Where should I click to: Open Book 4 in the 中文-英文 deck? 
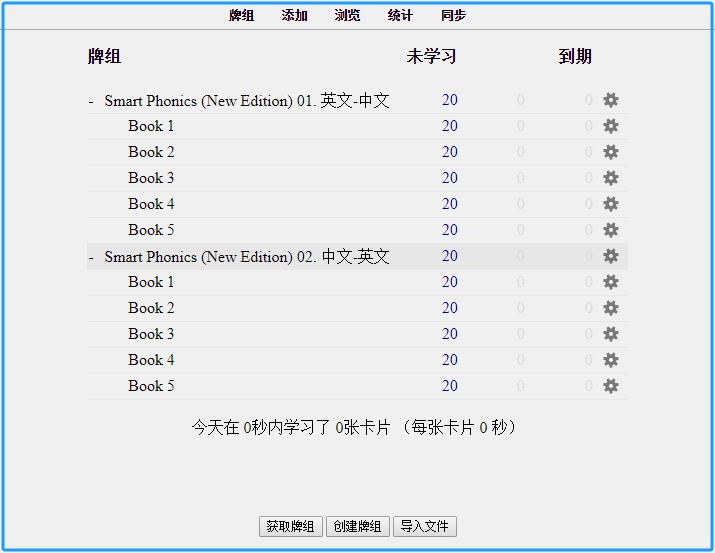pos(151,360)
